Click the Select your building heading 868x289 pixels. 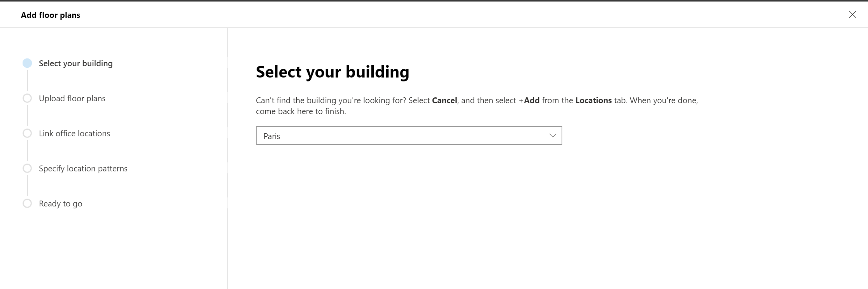coord(332,72)
